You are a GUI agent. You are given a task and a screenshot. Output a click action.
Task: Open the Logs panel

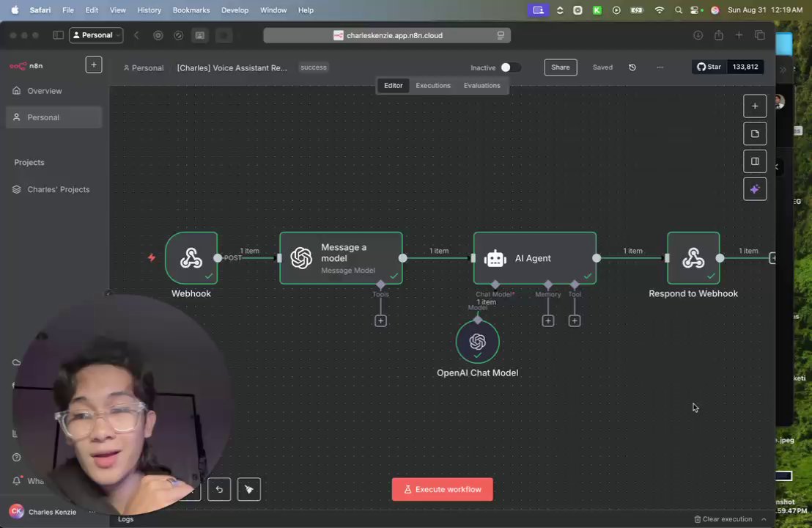click(125, 519)
